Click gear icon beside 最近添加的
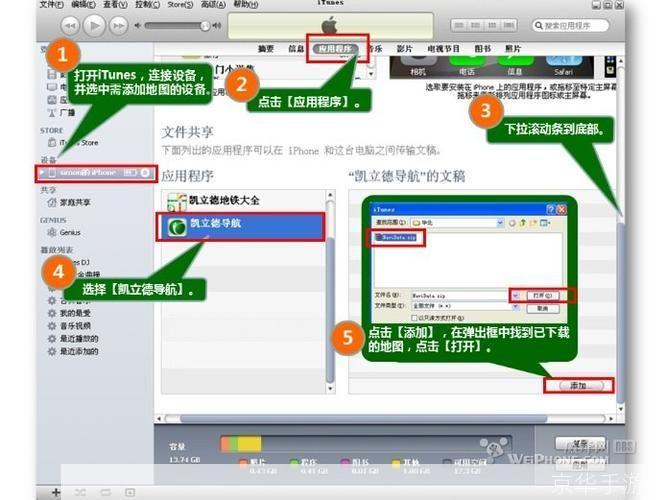The height and width of the screenshot is (500, 666). 52,351
